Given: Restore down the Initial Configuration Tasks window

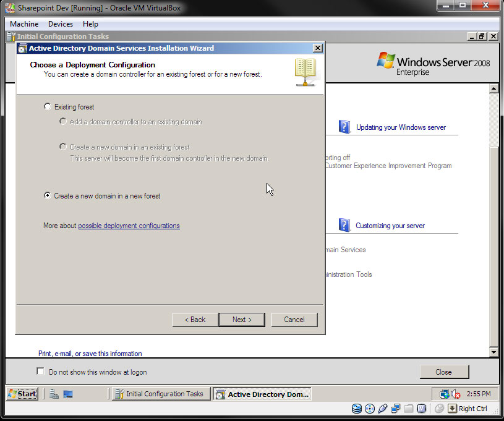Looking at the screenshot, I should pyautogui.click(x=482, y=36).
